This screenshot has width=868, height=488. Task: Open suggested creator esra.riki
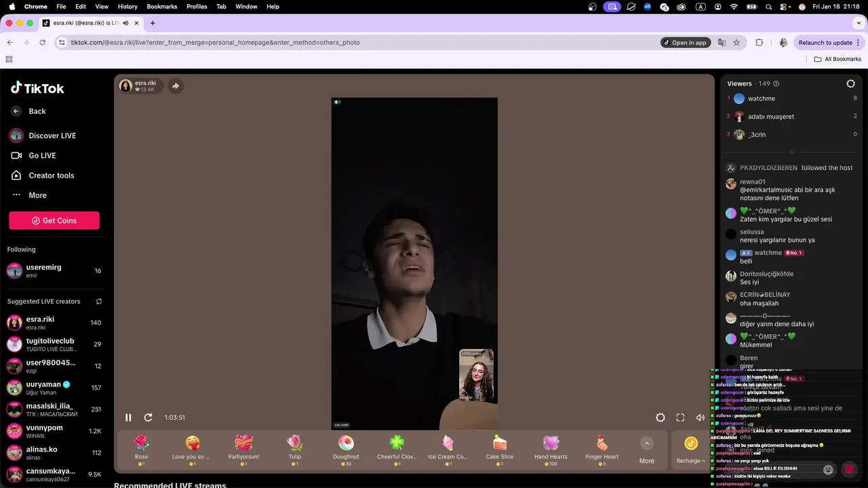pyautogui.click(x=54, y=323)
